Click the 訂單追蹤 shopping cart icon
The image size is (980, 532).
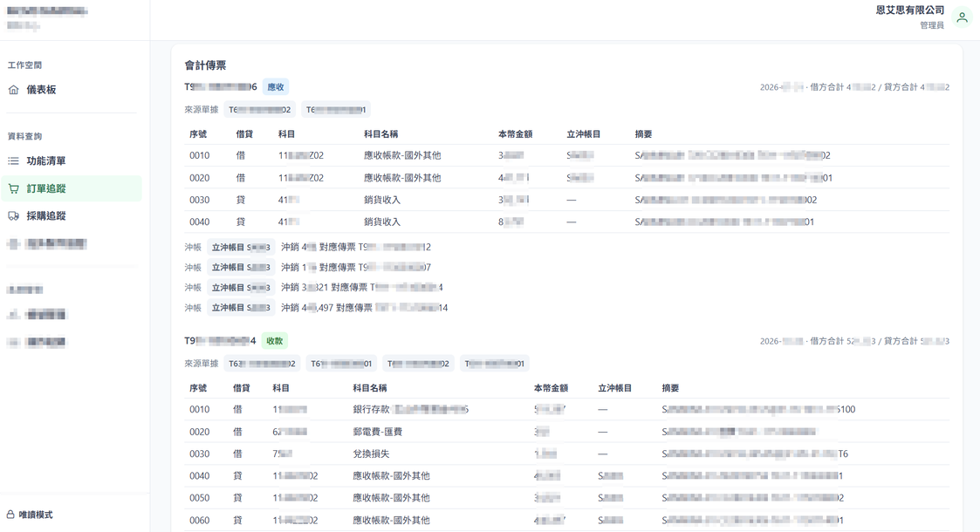(x=13, y=188)
